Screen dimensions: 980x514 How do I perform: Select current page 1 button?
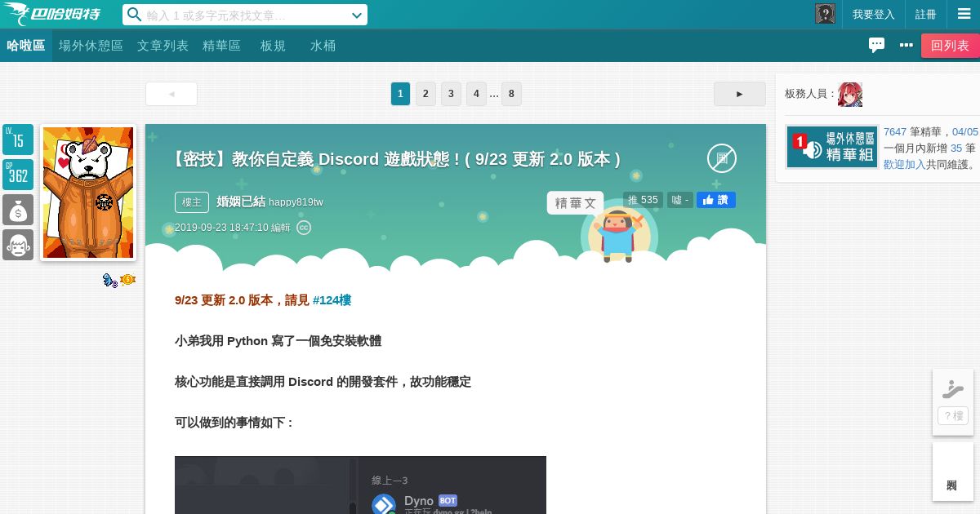coord(400,94)
